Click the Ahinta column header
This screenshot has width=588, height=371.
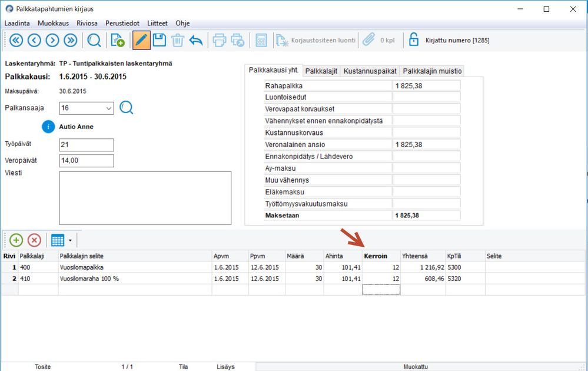tap(343, 256)
